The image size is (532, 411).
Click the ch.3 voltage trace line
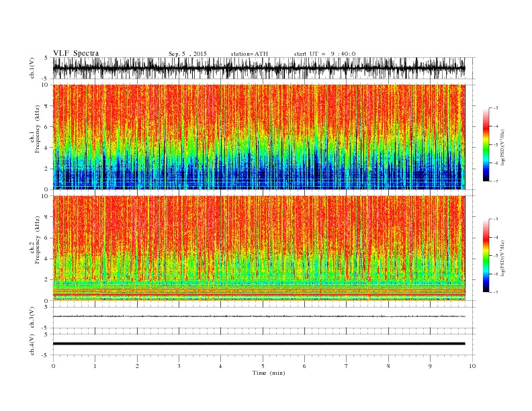(x=259, y=316)
